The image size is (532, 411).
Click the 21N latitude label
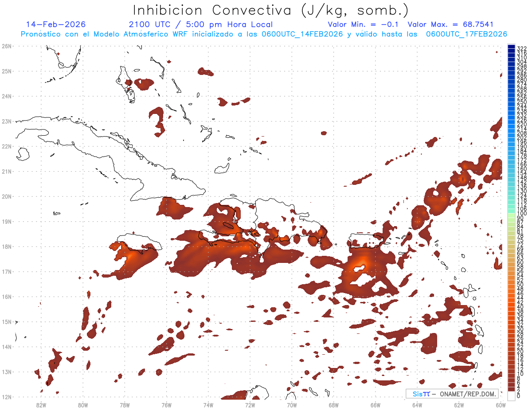7,171
